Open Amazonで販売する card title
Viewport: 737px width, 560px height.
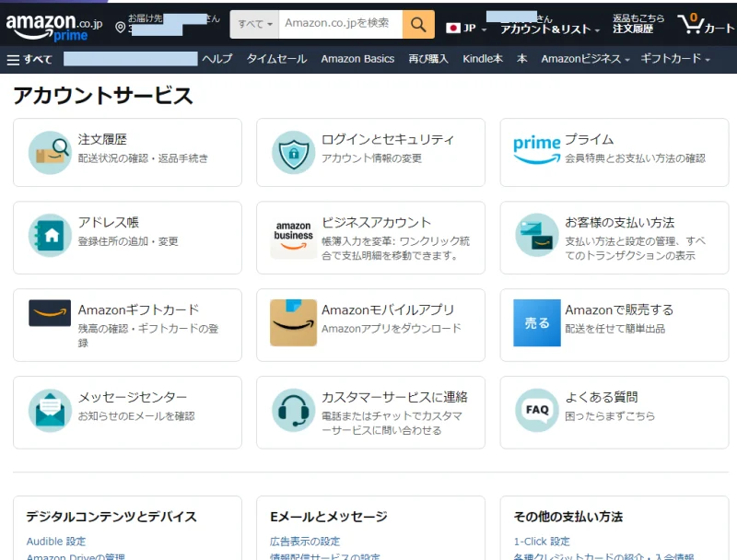coord(619,309)
